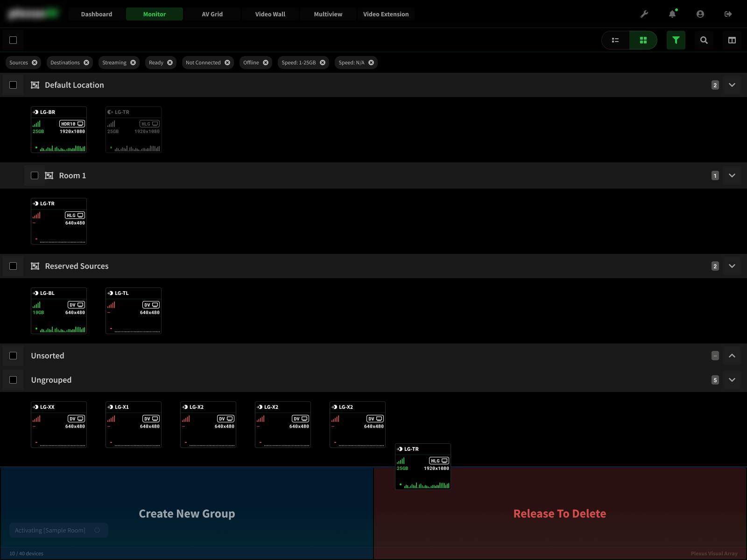Click the logout icon
The width and height of the screenshot is (747, 560).
728,14
